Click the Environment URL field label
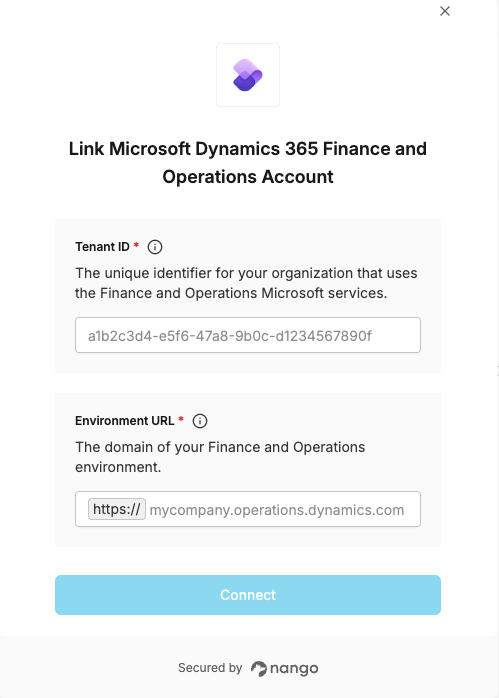Screen dimensions: 499x698 point(125,421)
